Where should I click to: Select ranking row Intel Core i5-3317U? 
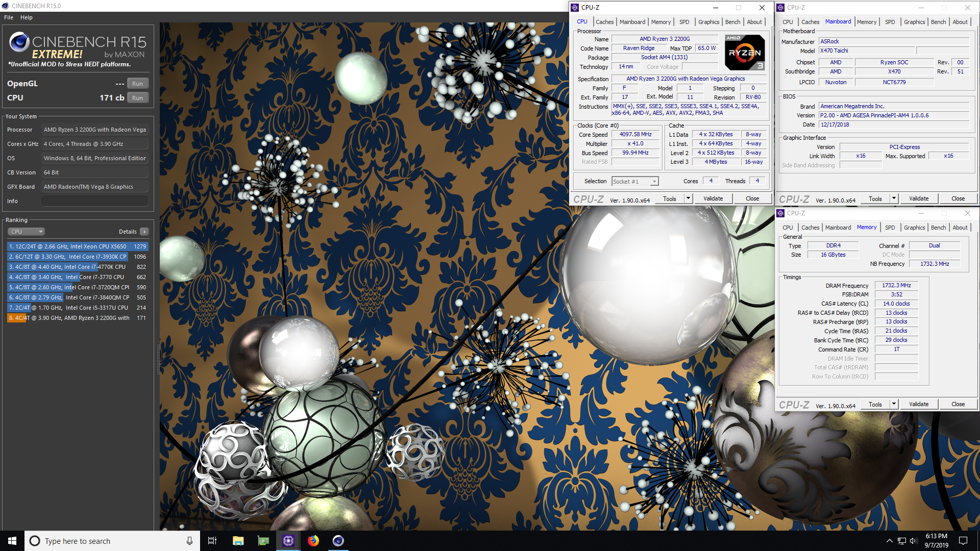click(x=78, y=308)
